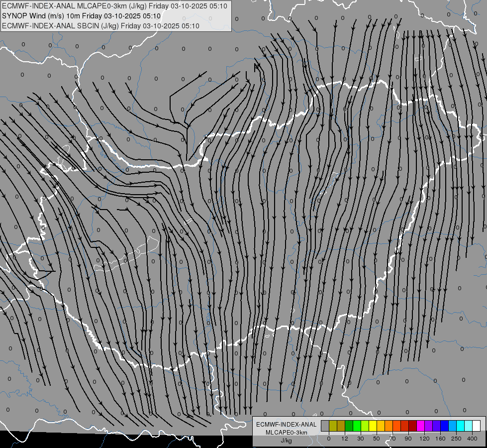Click the 400 value on legend scale
487x448 pixels.
[472, 439]
